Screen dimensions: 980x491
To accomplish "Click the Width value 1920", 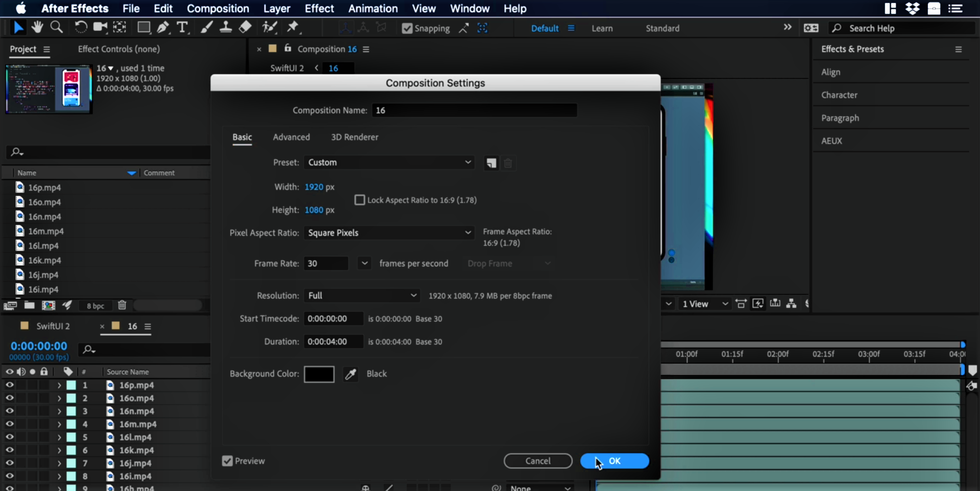I will click(x=314, y=187).
